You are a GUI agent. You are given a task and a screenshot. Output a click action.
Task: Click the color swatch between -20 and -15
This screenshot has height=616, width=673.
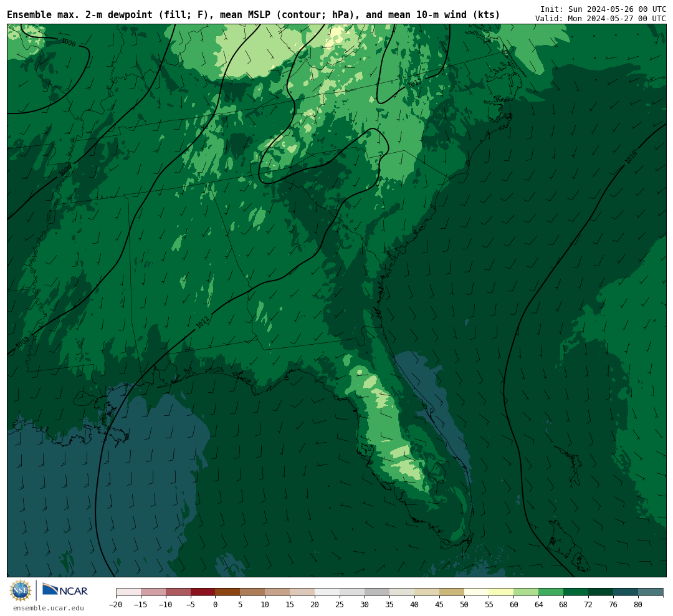(128, 592)
